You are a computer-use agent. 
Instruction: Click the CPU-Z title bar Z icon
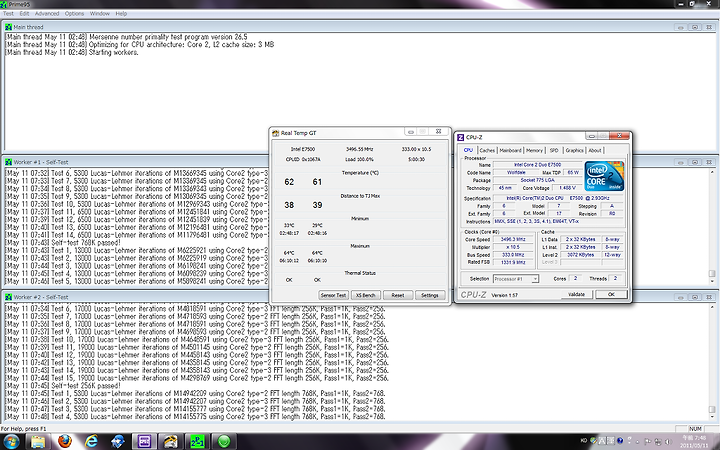(461, 137)
